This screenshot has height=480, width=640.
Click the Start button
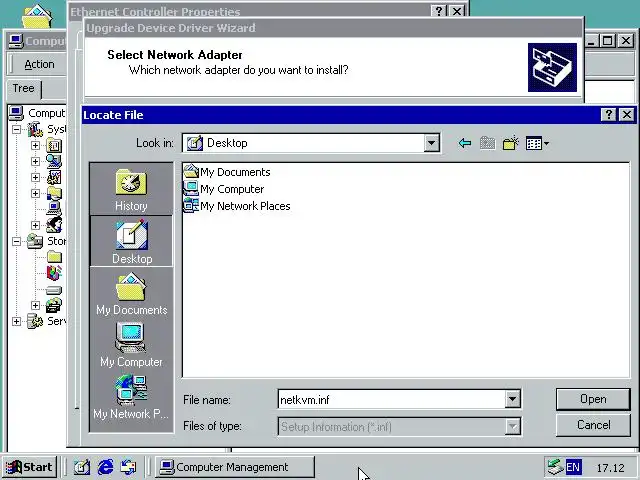(x=29, y=467)
